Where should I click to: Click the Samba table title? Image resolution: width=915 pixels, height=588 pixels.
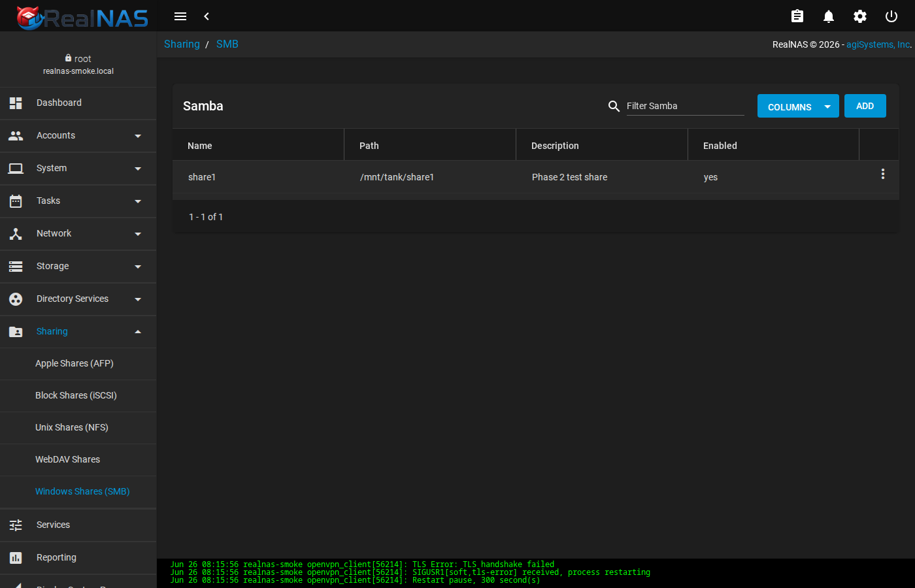click(x=203, y=106)
